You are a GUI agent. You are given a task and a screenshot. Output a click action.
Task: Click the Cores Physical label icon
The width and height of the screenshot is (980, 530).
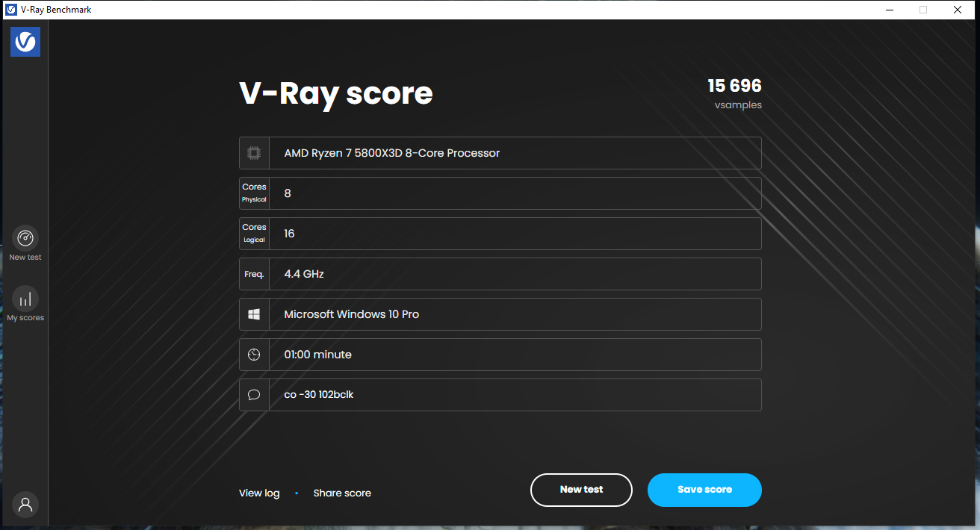point(254,193)
